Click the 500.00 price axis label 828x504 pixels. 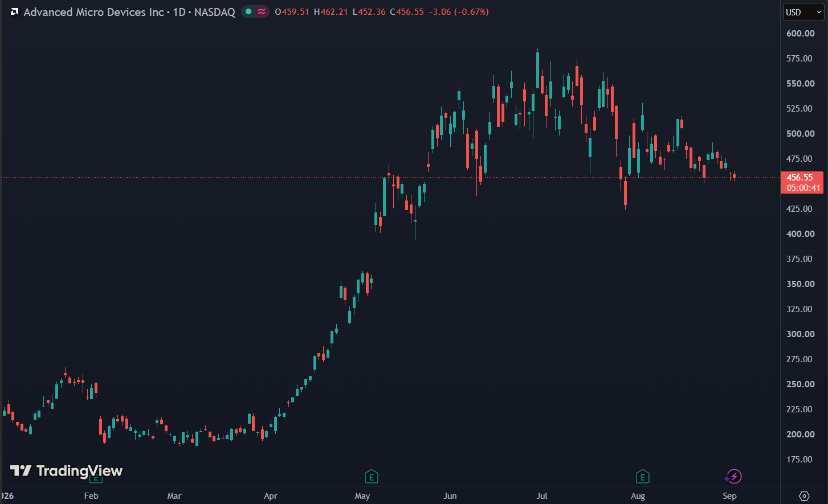pyautogui.click(x=801, y=134)
